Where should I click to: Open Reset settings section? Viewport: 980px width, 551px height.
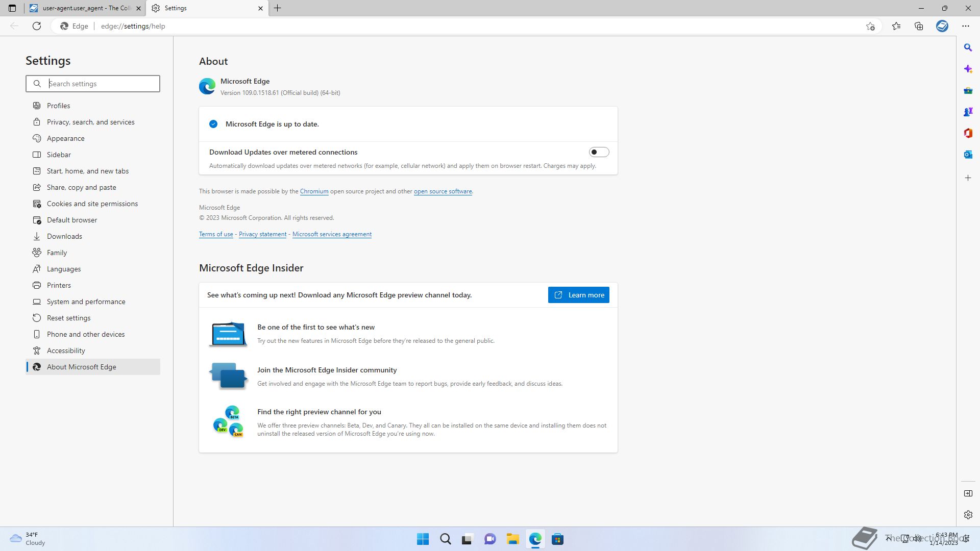click(x=93, y=318)
